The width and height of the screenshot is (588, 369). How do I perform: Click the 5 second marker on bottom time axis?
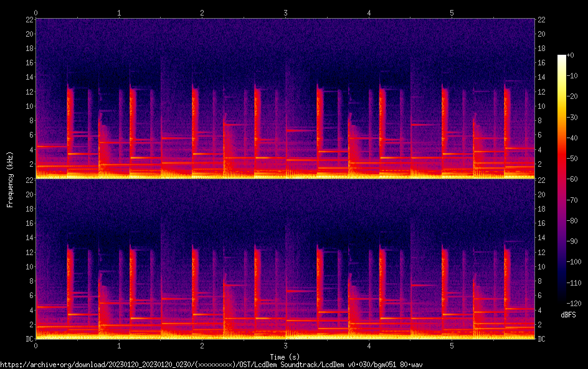pyautogui.click(x=452, y=345)
